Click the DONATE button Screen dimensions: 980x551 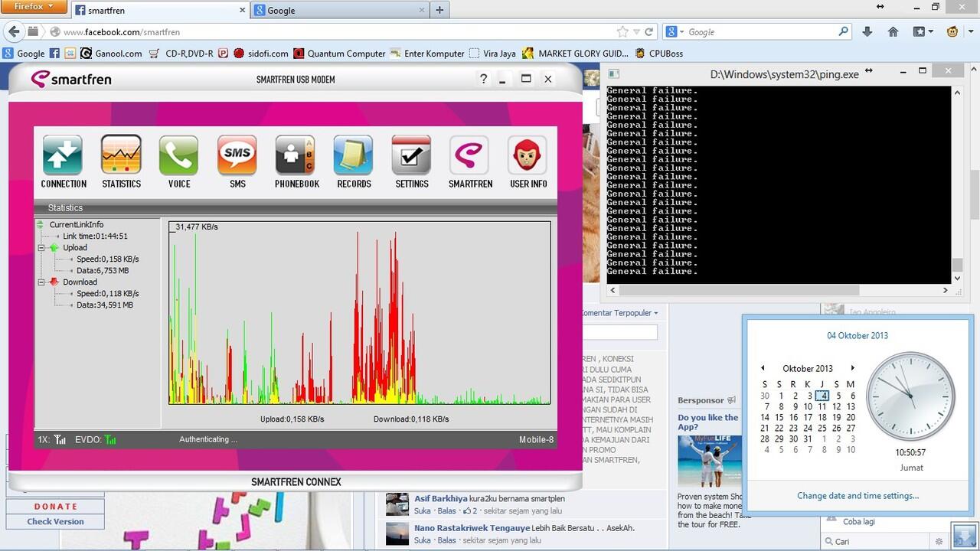[x=55, y=506]
